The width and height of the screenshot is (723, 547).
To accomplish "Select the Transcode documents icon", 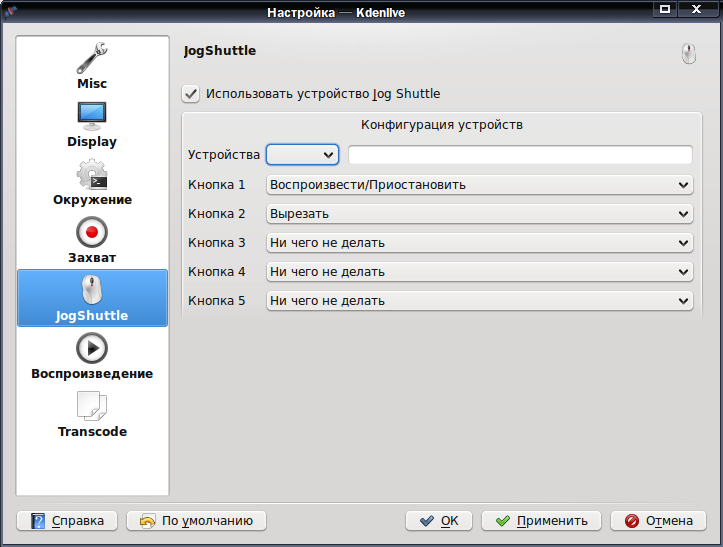I will coord(92,406).
